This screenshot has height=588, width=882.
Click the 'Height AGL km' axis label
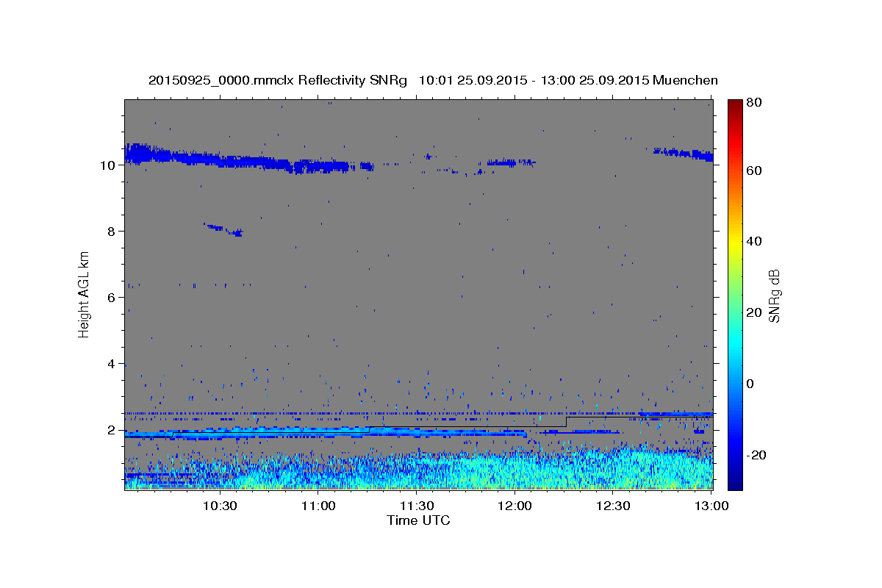click(85, 293)
